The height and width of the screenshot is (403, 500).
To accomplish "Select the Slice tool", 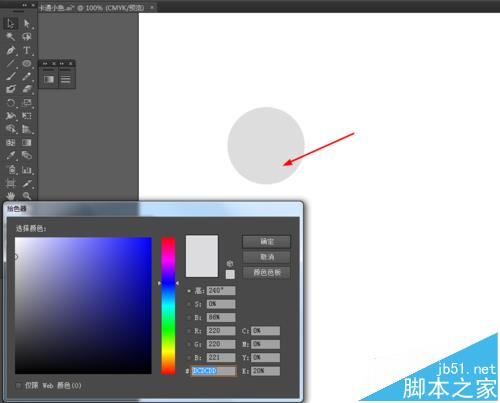I will [27, 183].
